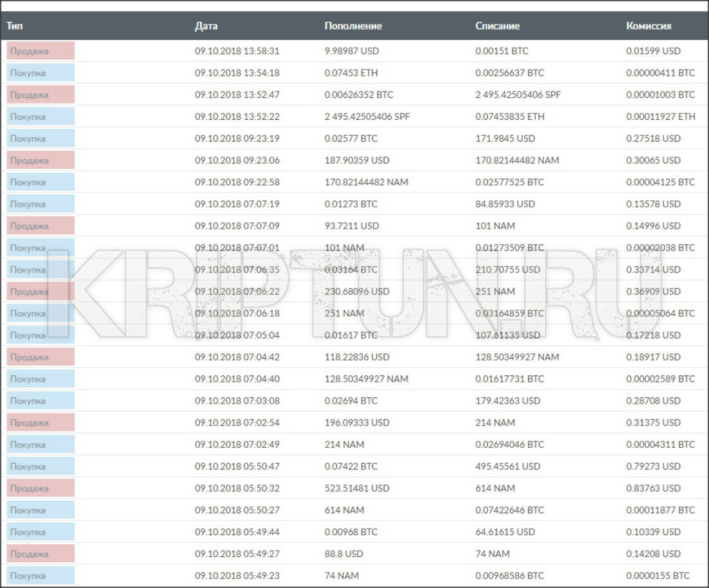
Task: Click commission value 0.27518 USD
Action: [654, 138]
